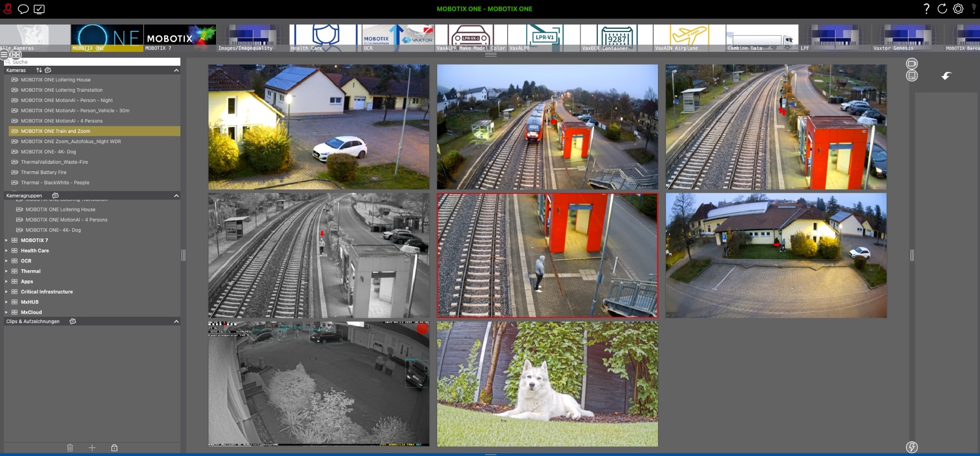Expand the Health Care camera group
Image resolution: width=980 pixels, height=456 pixels.
pos(6,251)
